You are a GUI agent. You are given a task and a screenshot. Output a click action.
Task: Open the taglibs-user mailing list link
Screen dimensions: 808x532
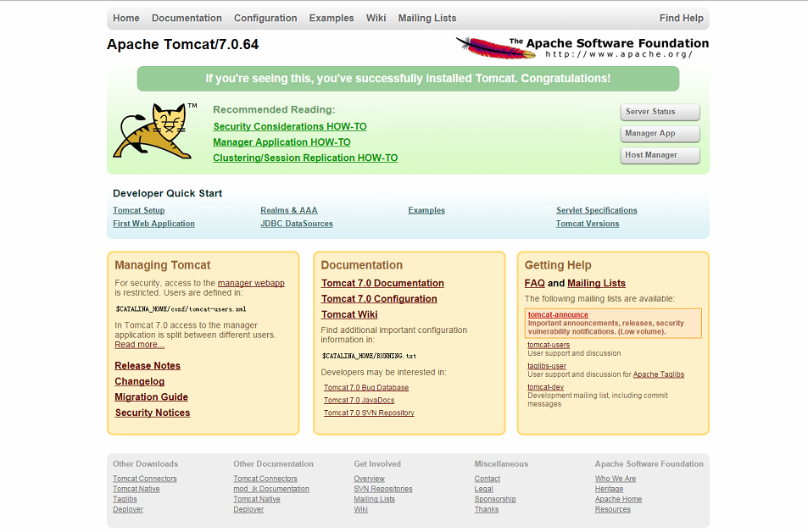(546, 366)
